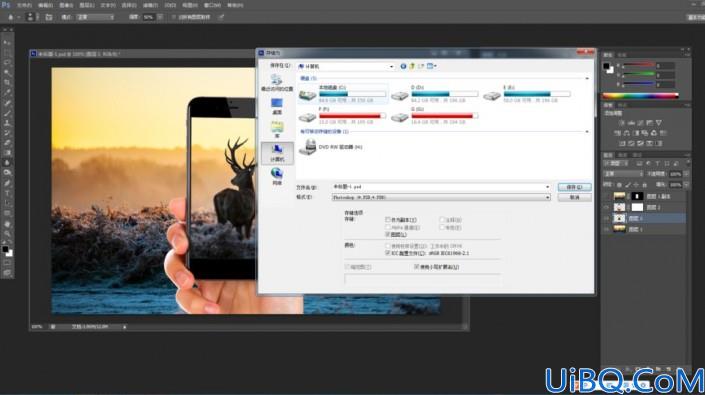Toggle 作为副本 (As a Copy) checkbox
The width and height of the screenshot is (705, 395).
coord(388,220)
